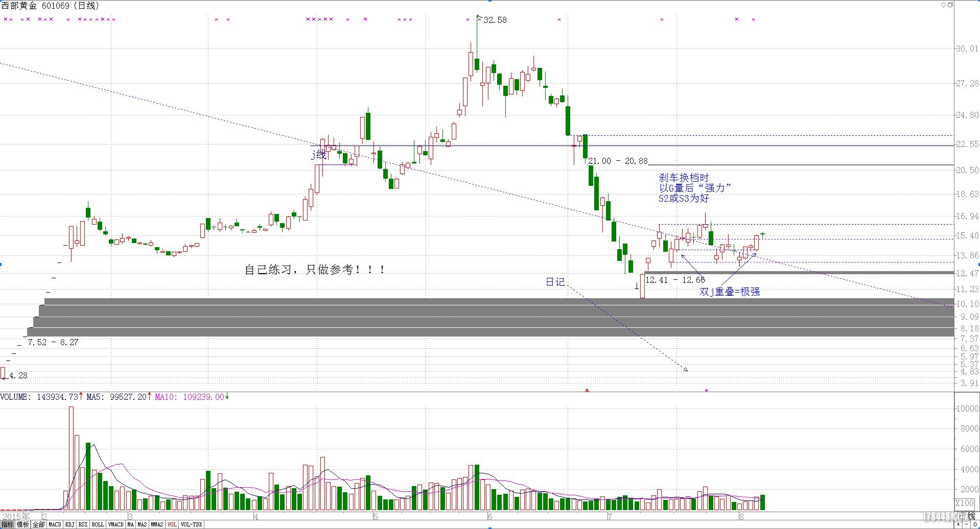Click the 0 reset button

coord(975,524)
